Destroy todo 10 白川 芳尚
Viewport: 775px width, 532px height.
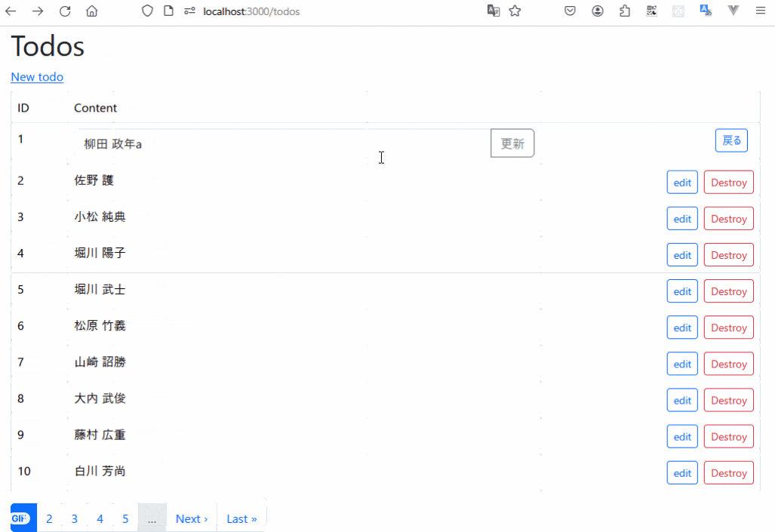(x=728, y=473)
